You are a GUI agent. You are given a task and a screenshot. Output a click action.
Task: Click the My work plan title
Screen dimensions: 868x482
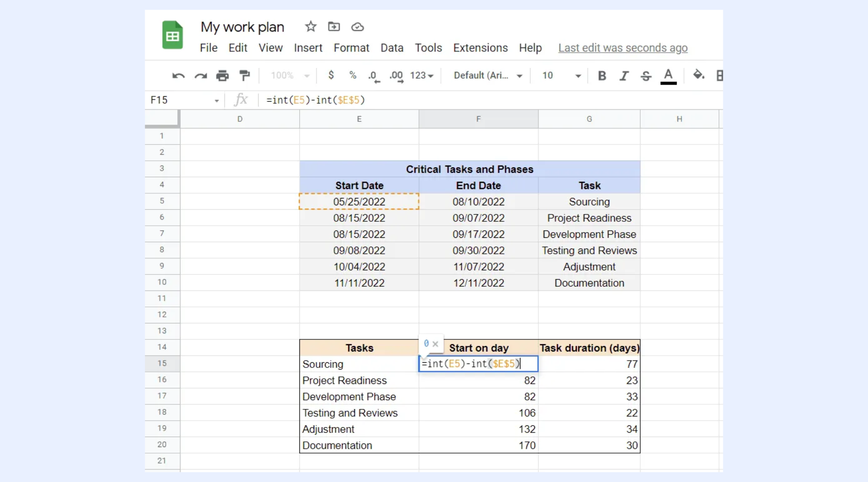pyautogui.click(x=242, y=27)
